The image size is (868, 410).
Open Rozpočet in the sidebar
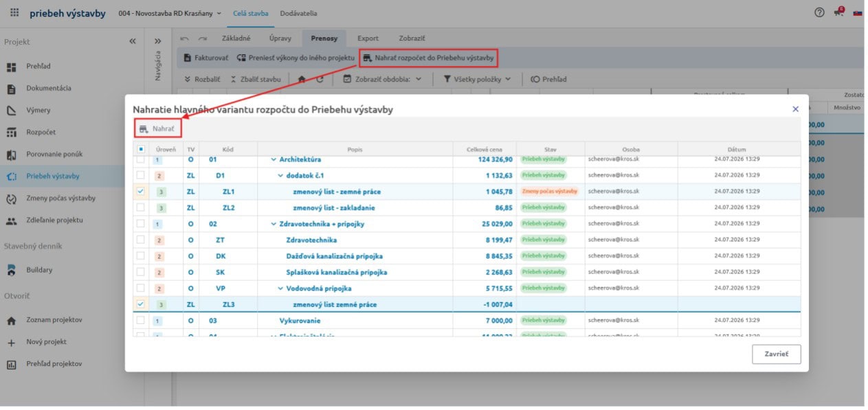pyautogui.click(x=41, y=132)
